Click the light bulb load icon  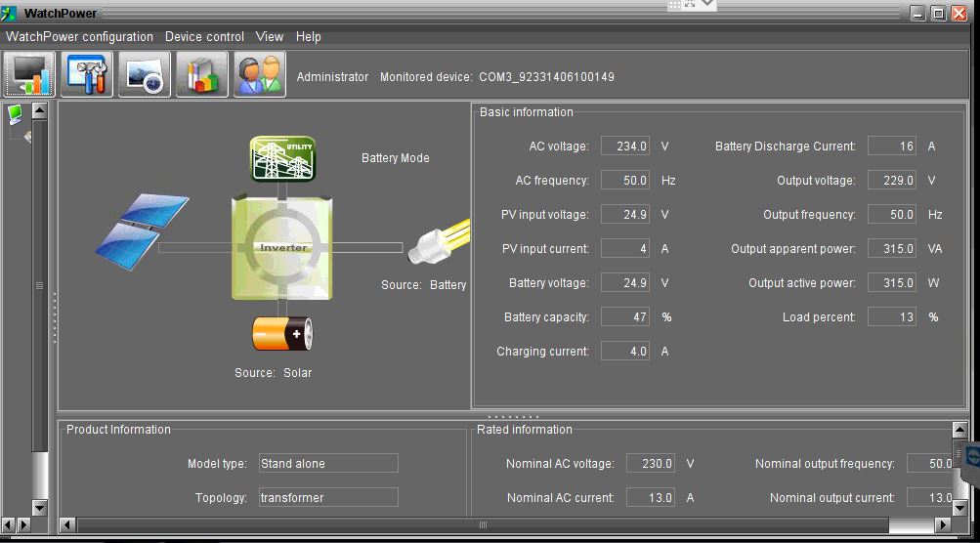click(439, 241)
